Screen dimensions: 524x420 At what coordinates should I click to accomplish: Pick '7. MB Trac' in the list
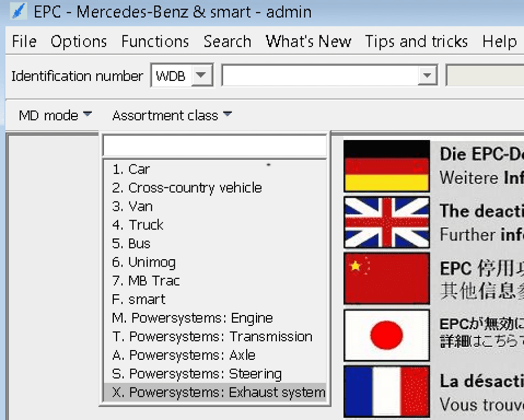[x=214, y=281]
